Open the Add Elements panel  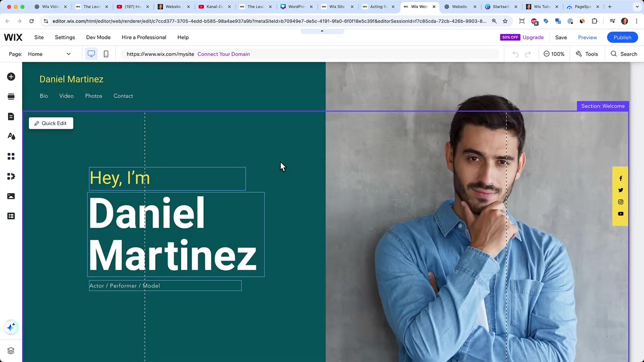pyautogui.click(x=11, y=76)
